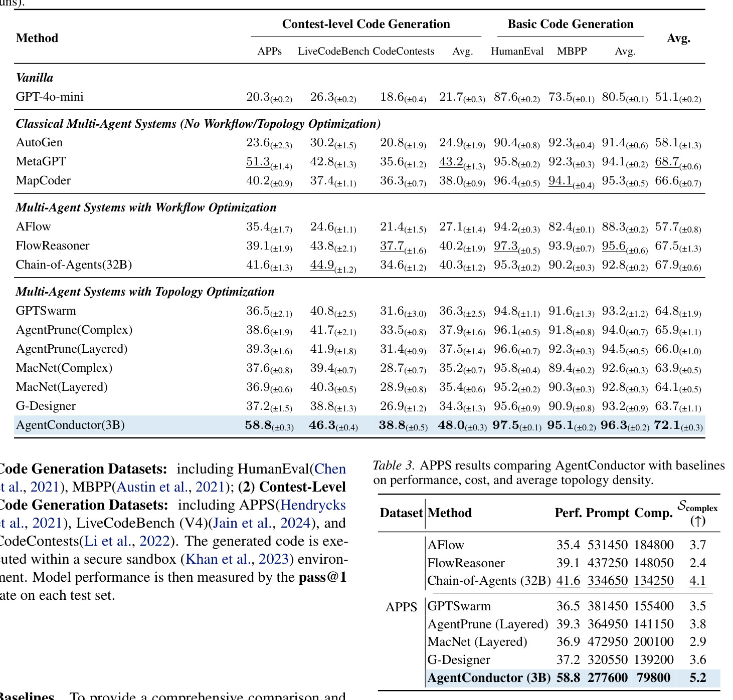733x700 pixels.
Task: Select the 'G-Designer' row label in Table 3
Action: (459, 660)
